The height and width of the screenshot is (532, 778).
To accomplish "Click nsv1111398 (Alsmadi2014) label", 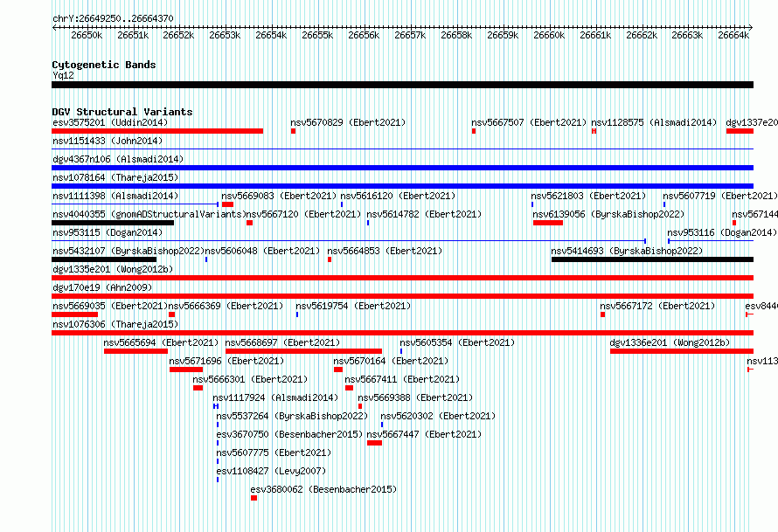I will click(115, 196).
